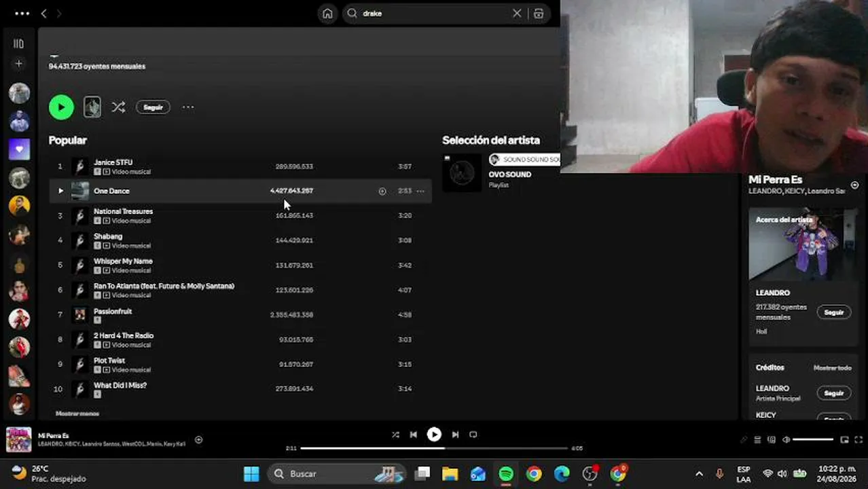
Task: Select What Did I Miss? track
Action: pyautogui.click(x=120, y=385)
